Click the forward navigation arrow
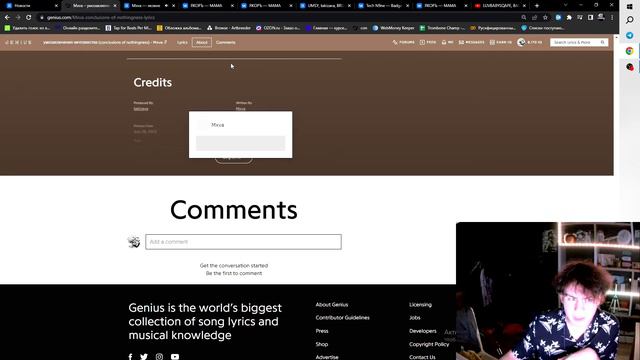Viewport: 640px width, 360px height. (18, 18)
